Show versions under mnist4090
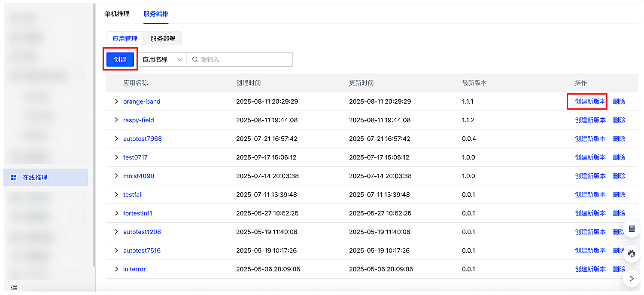Screen dimensions: 644x295 (x=116, y=176)
